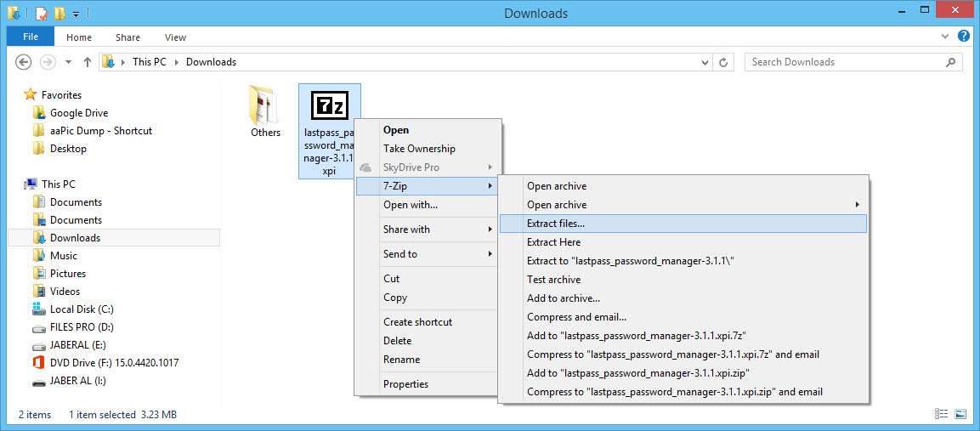
Task: Switch to large icons view in status bar
Action: (960, 414)
